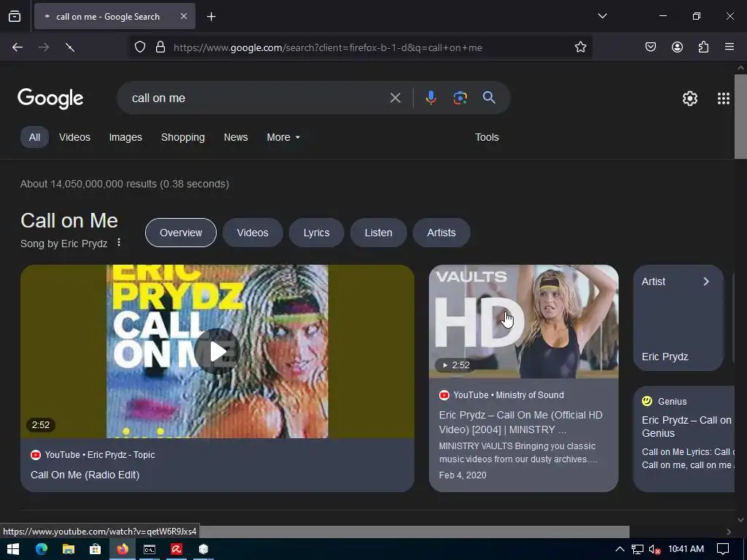Open a new browser tab with plus icon

tap(211, 17)
